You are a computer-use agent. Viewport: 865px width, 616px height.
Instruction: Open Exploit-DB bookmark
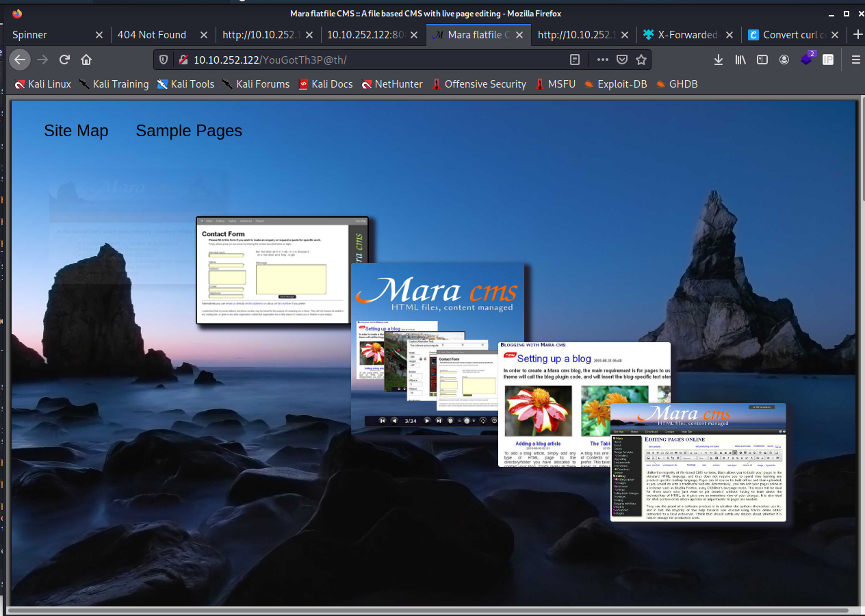point(619,84)
